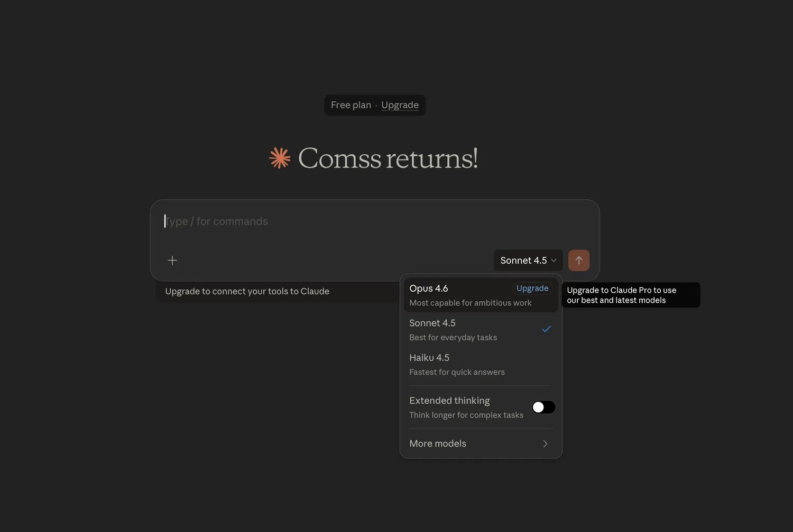The width and height of the screenshot is (793, 532).
Task: Select Opus 4.6 from model list
Action: coord(481,295)
